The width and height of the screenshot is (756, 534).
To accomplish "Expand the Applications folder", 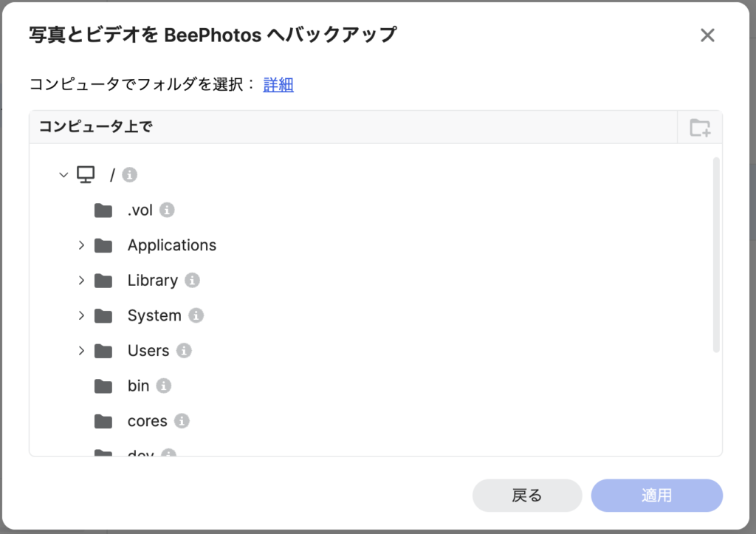I will [81, 245].
